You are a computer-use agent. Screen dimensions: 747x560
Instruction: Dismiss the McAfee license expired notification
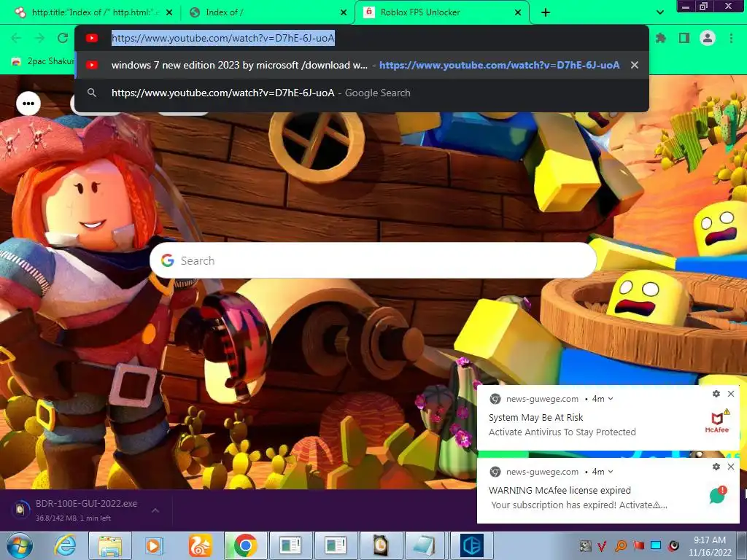[731, 467]
